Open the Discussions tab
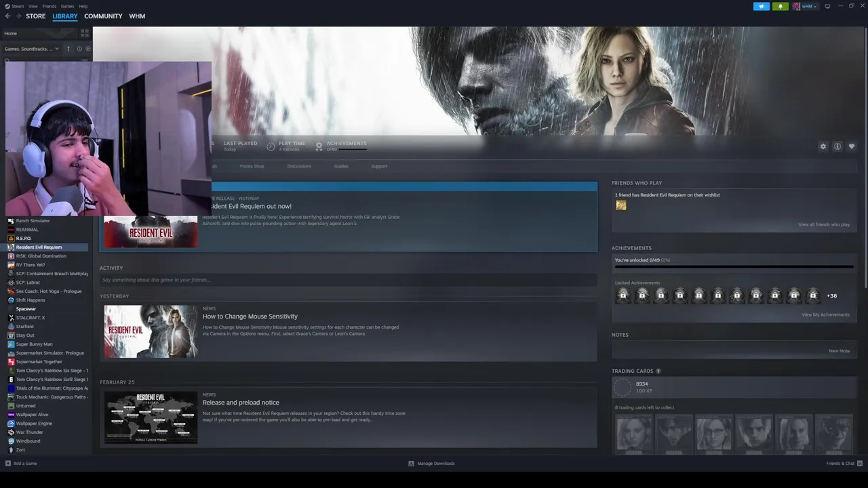The image size is (868, 488). (299, 166)
